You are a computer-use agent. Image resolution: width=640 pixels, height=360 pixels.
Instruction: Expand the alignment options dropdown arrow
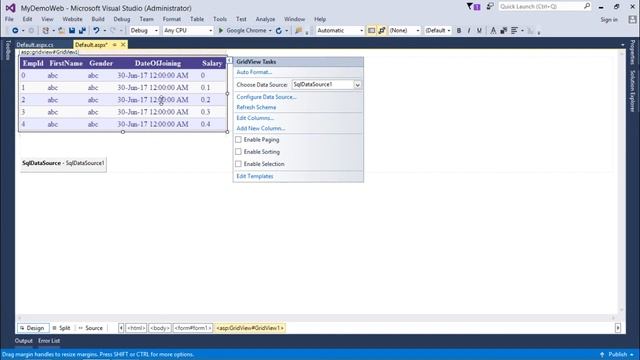pos(522,31)
